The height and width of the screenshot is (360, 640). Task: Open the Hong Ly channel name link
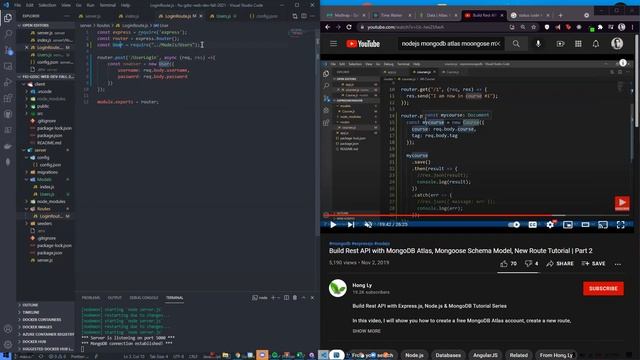click(362, 285)
